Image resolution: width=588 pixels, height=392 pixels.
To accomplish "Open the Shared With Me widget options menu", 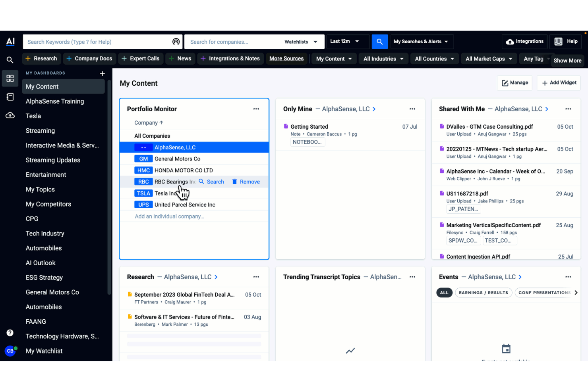I will point(568,108).
